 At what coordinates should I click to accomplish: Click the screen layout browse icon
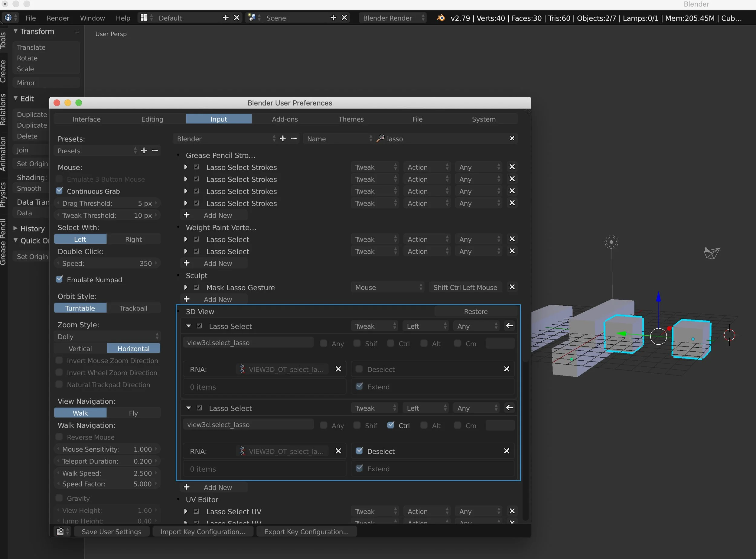tap(144, 18)
